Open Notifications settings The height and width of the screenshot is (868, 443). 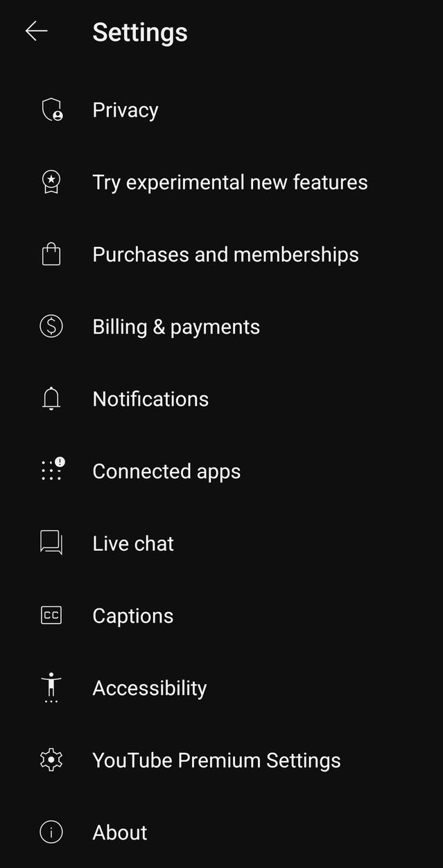click(150, 398)
